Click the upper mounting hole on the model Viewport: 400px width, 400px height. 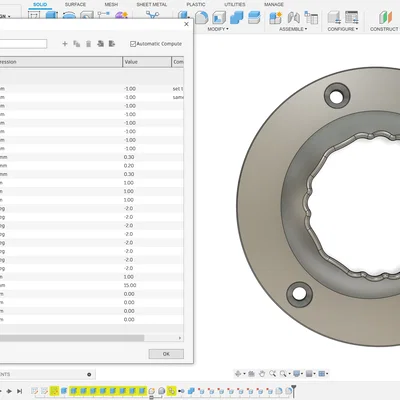337,96
